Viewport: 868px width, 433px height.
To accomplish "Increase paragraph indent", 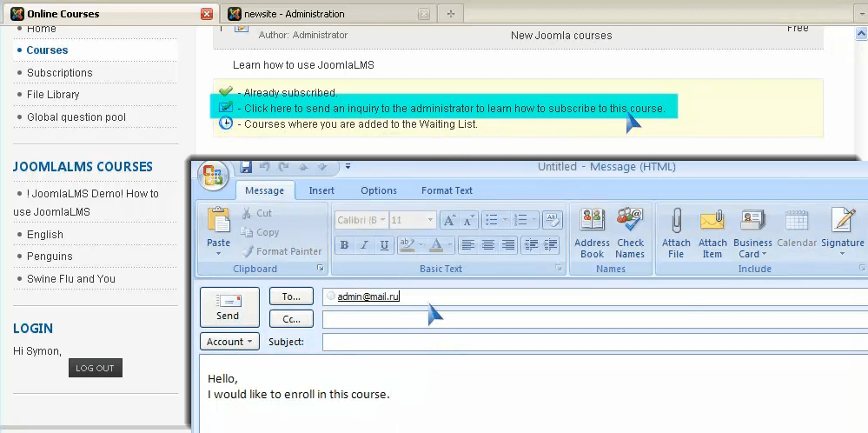I will pos(550,244).
